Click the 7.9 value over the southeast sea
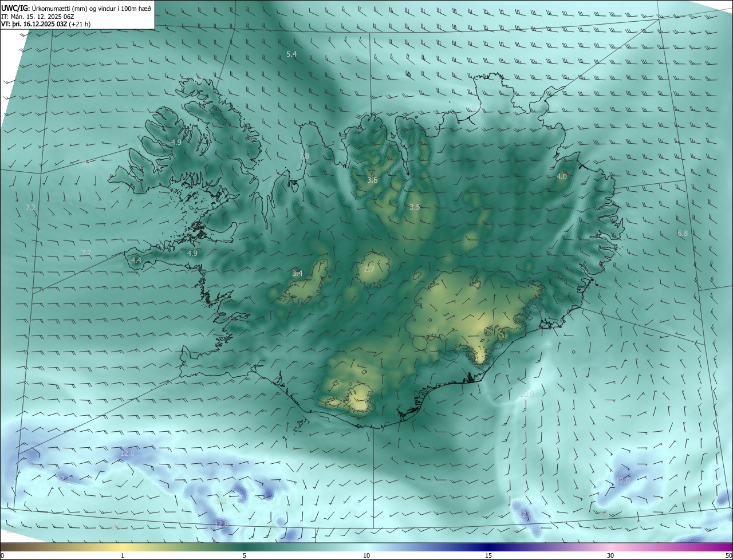This screenshot has width=733, height=560. point(604,515)
